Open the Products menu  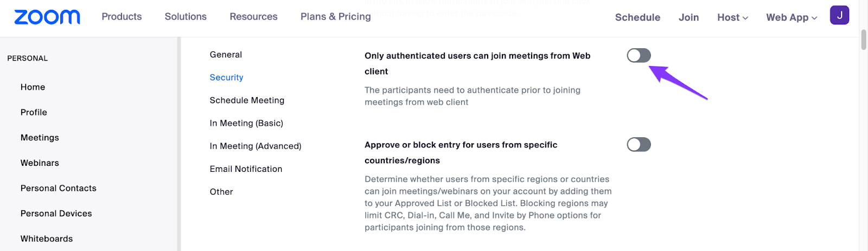coord(122,17)
